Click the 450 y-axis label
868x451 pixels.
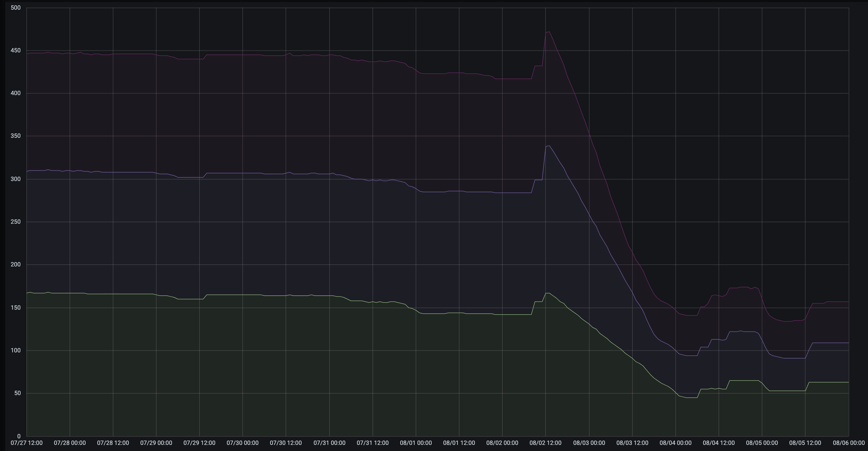point(15,50)
